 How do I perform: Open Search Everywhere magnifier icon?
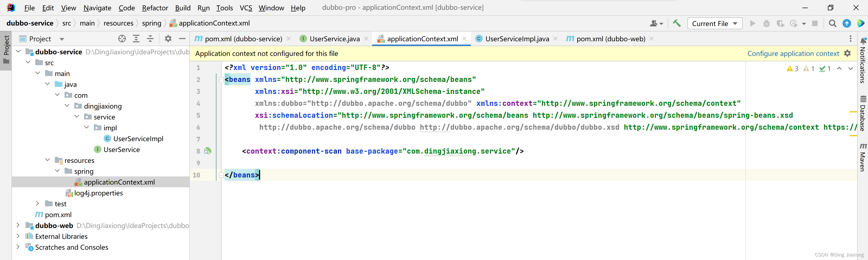tap(832, 23)
